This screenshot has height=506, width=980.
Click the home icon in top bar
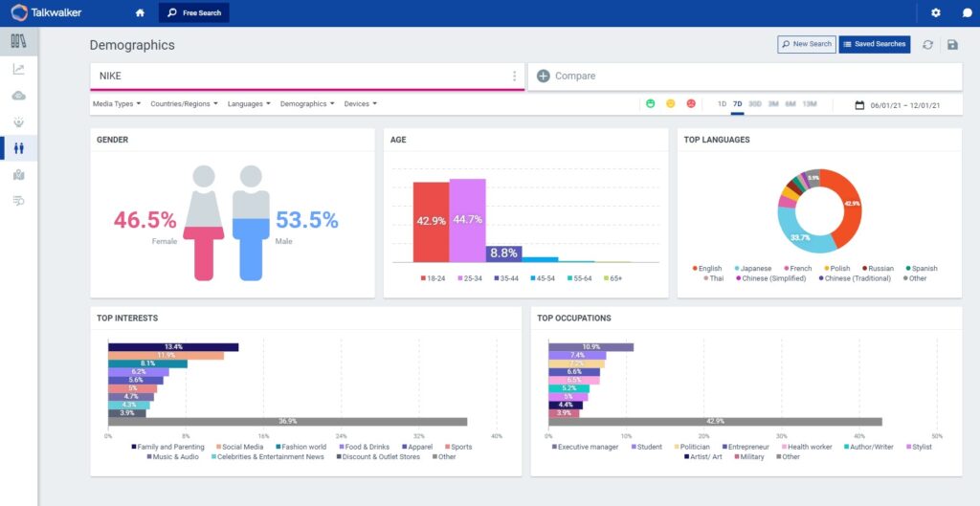tap(140, 13)
